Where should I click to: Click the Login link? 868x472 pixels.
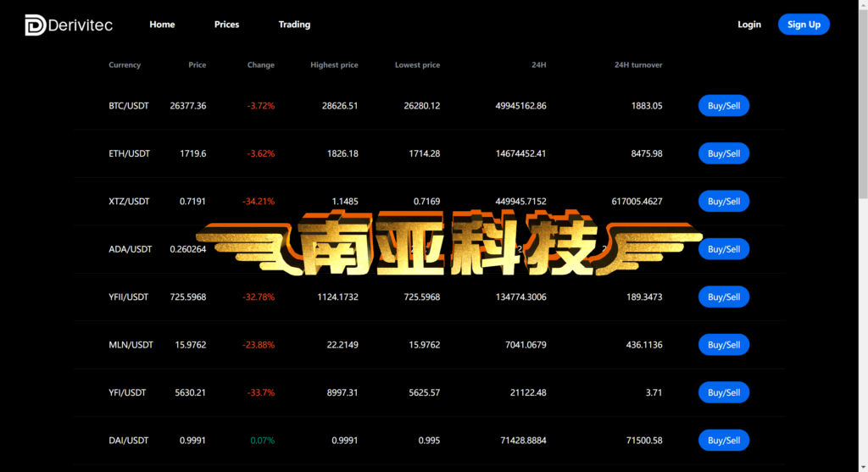tap(749, 25)
